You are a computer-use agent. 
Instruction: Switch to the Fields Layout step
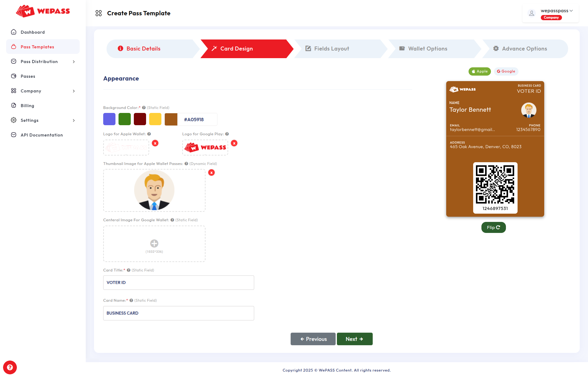click(x=331, y=48)
